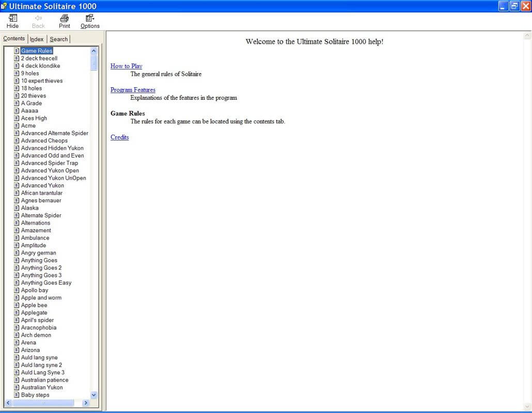The image size is (532, 413).
Task: Click the page icon beside Ambulance
Action: (17, 237)
